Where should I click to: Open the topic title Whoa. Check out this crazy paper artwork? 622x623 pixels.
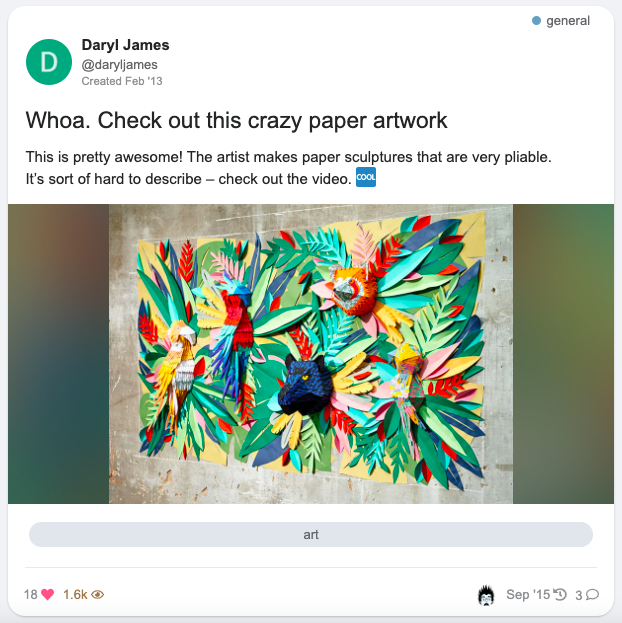(x=236, y=120)
